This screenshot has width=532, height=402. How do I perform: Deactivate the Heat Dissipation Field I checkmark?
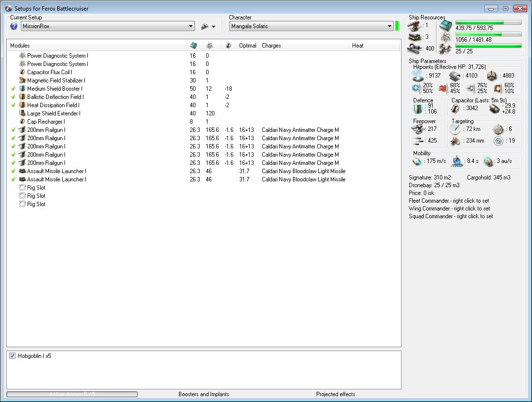click(x=14, y=105)
